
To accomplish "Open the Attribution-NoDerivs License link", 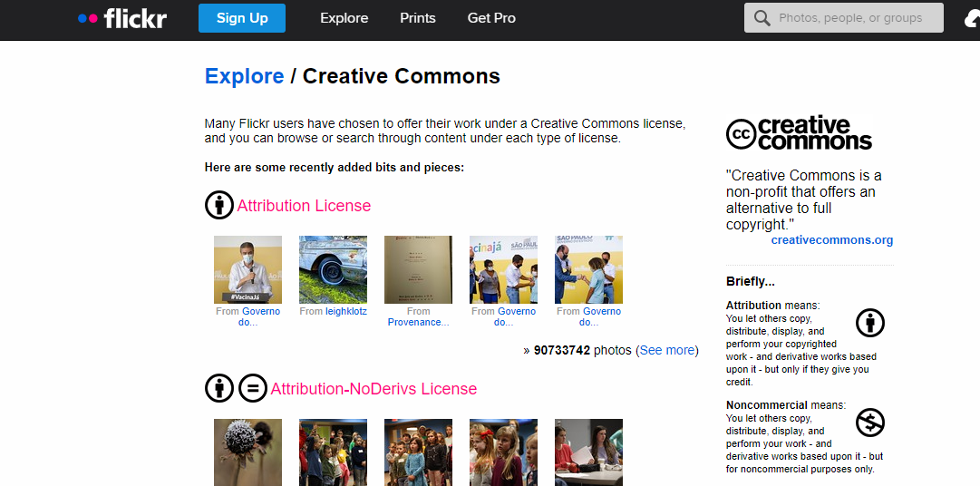I will (x=374, y=388).
